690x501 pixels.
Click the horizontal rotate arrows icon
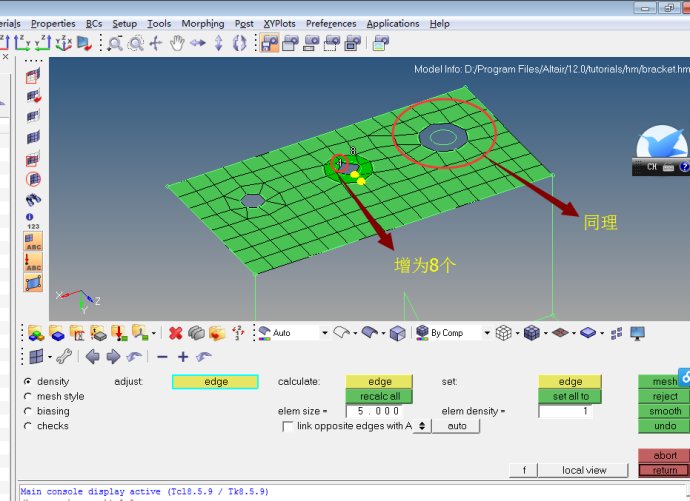pos(198,43)
